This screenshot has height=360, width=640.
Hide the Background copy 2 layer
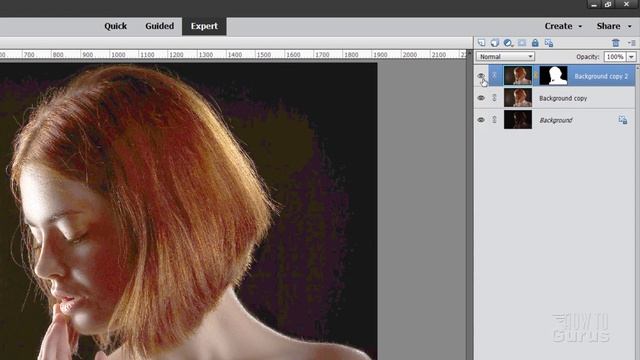coord(481,76)
